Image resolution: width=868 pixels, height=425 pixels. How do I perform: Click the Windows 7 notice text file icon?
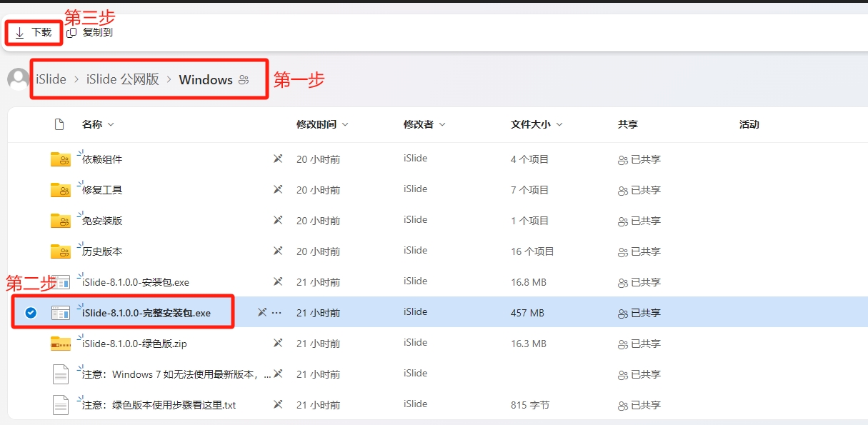tap(61, 374)
